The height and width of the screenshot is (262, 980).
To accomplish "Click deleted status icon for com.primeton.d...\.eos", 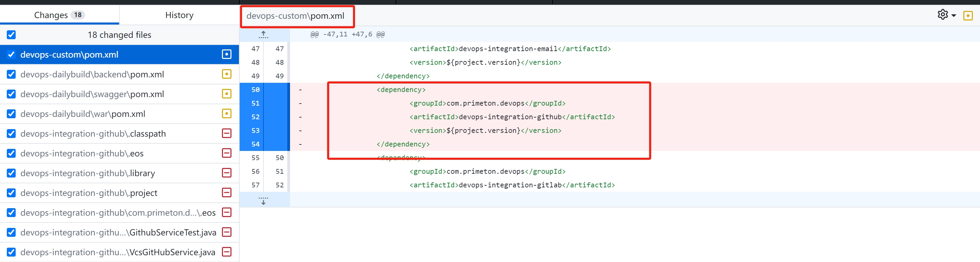I will (x=226, y=212).
